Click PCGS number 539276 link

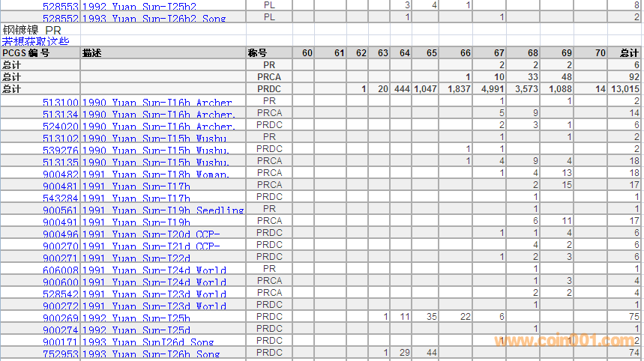pos(60,151)
